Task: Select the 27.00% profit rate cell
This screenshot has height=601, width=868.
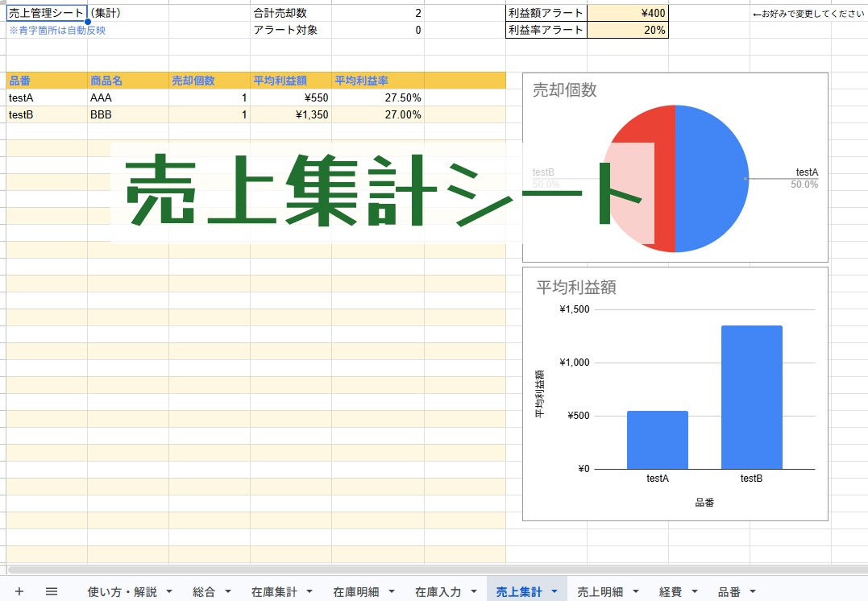Action: (x=377, y=114)
